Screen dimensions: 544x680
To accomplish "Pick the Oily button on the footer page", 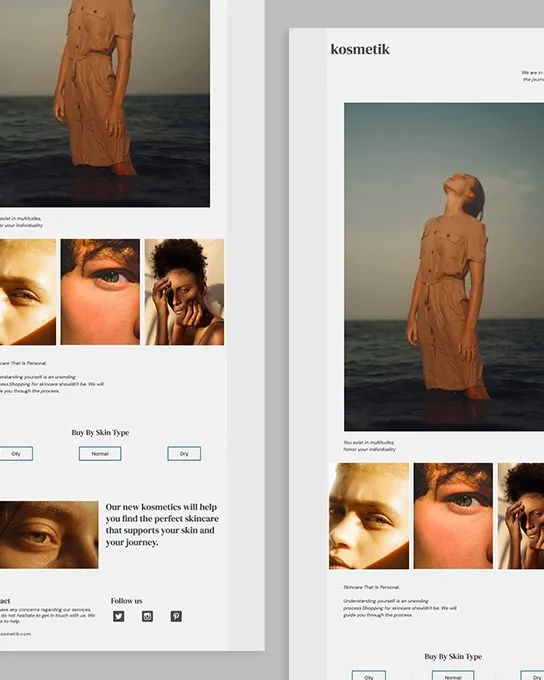I will [x=16, y=454].
